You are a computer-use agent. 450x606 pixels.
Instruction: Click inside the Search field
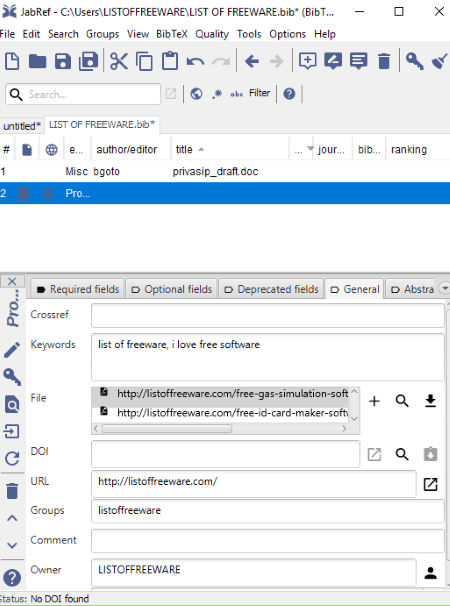pos(83,94)
